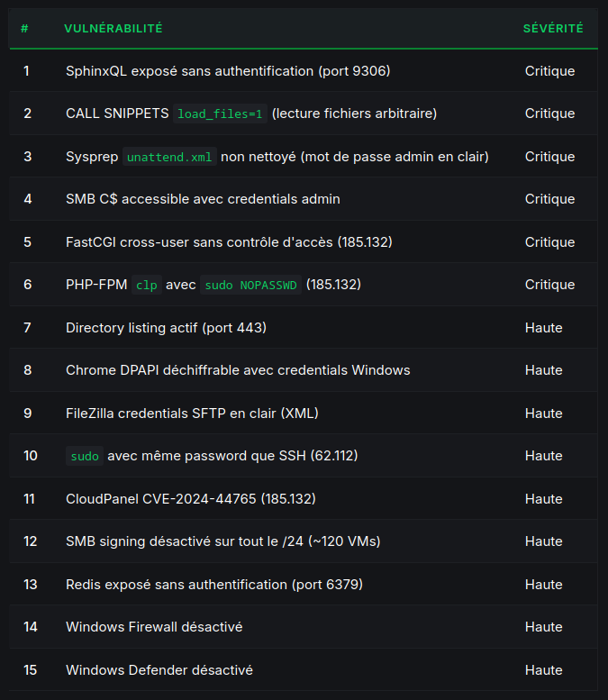The image size is (608, 700).
Task: Click the clp code tag
Action: pos(146,286)
